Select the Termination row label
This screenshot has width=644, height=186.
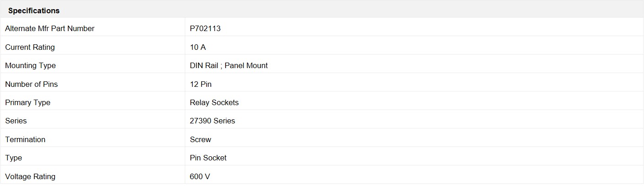pyautogui.click(x=25, y=139)
